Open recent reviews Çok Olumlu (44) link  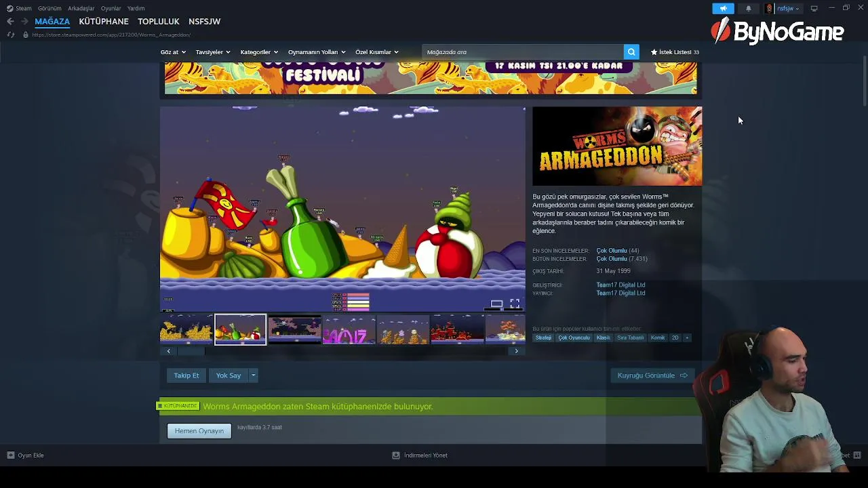click(618, 251)
